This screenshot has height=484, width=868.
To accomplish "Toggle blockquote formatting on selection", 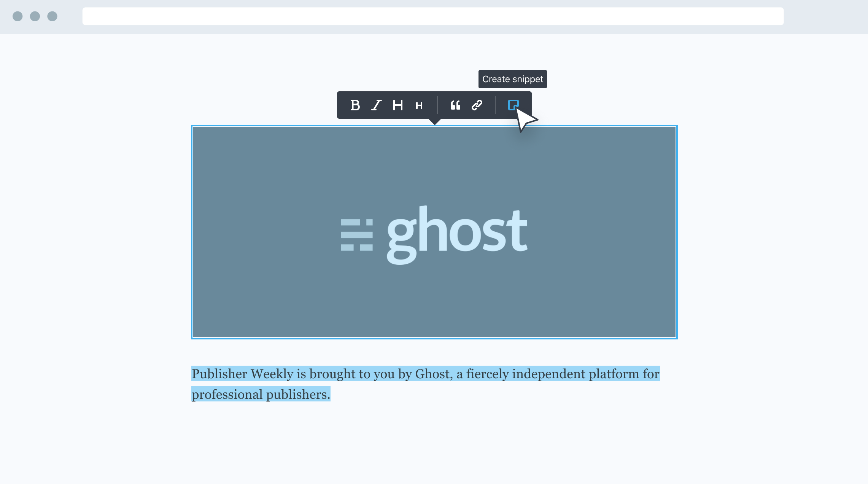I will tap(455, 105).
